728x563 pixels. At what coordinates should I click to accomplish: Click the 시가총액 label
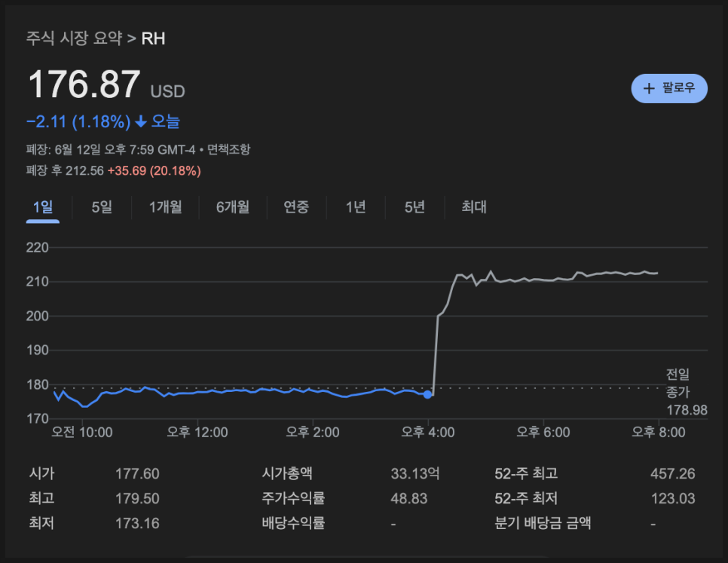click(x=287, y=473)
